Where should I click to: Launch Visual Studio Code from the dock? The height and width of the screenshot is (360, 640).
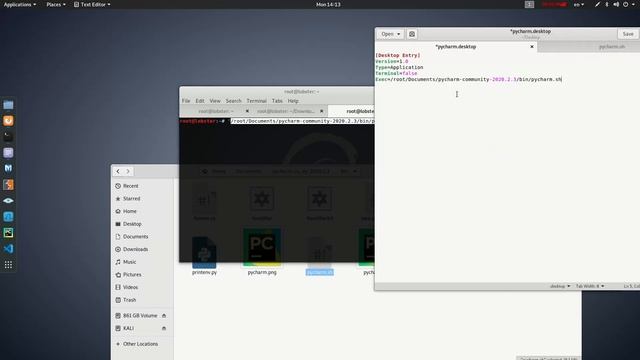pos(8,249)
